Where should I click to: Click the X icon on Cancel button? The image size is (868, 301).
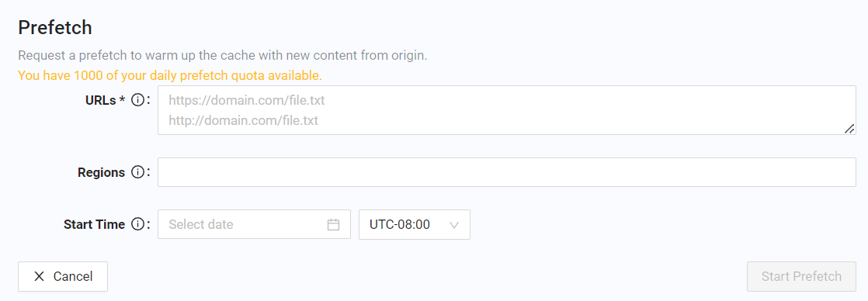coord(39,277)
